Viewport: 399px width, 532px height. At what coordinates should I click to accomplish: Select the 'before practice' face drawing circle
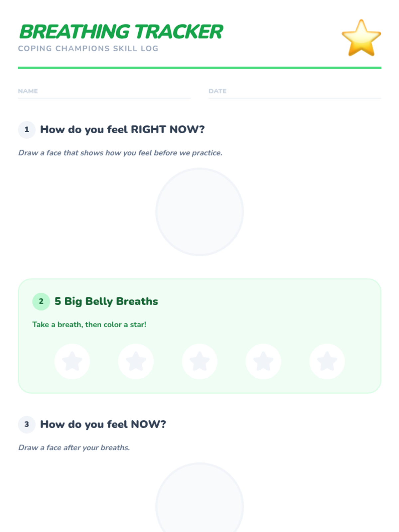[x=199, y=212]
